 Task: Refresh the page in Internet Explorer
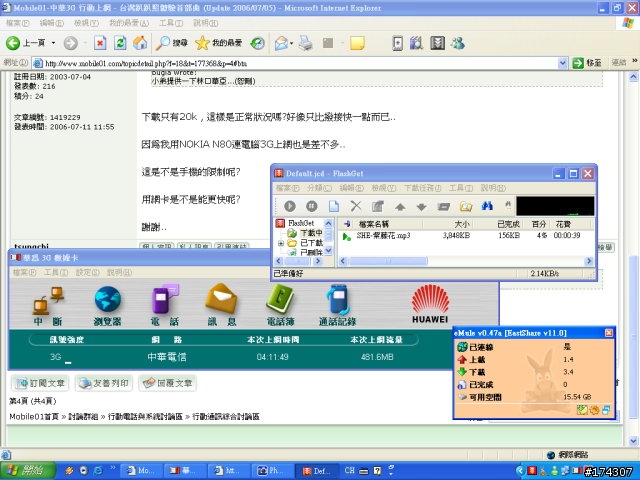[120, 43]
